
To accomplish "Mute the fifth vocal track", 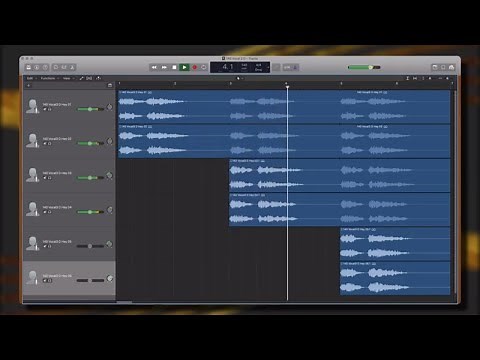I will (x=45, y=246).
